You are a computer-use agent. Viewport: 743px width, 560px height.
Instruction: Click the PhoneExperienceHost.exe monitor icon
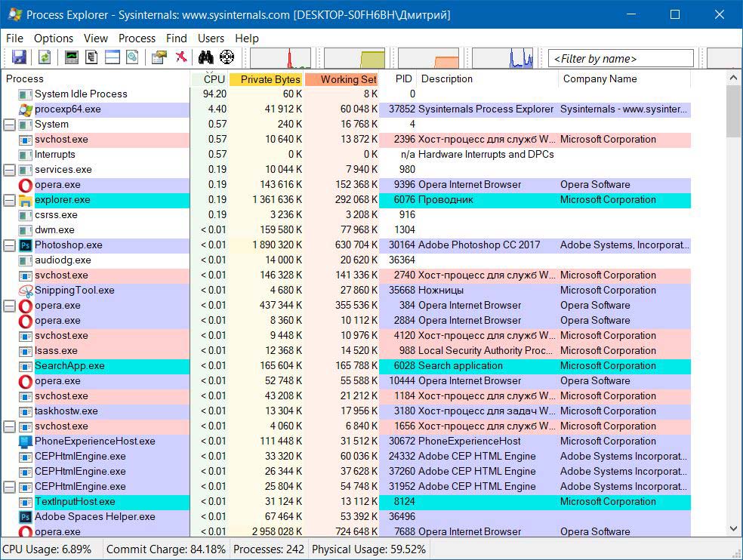click(25, 442)
